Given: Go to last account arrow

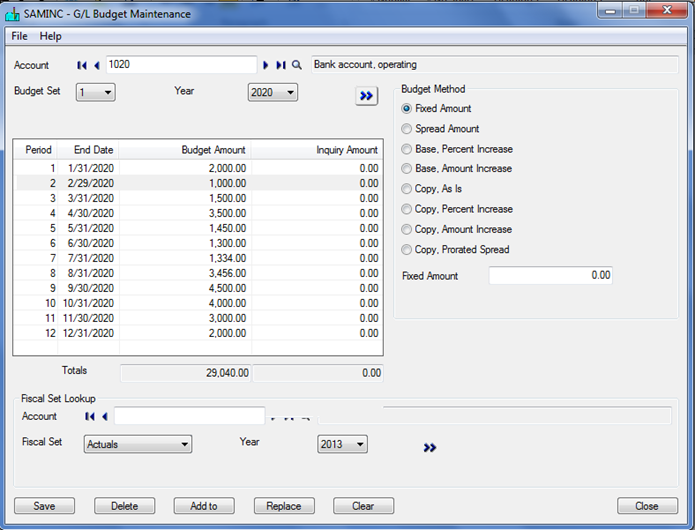Looking at the screenshot, I should [281, 65].
